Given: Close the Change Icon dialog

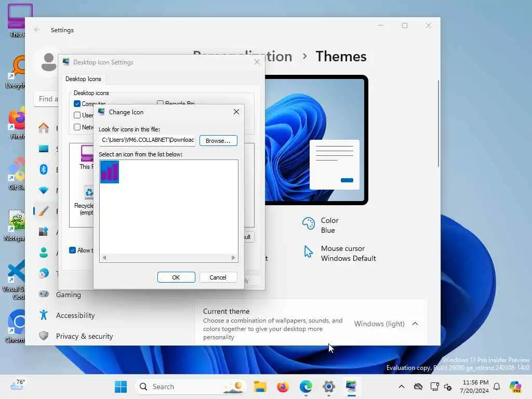Looking at the screenshot, I should pos(236,112).
